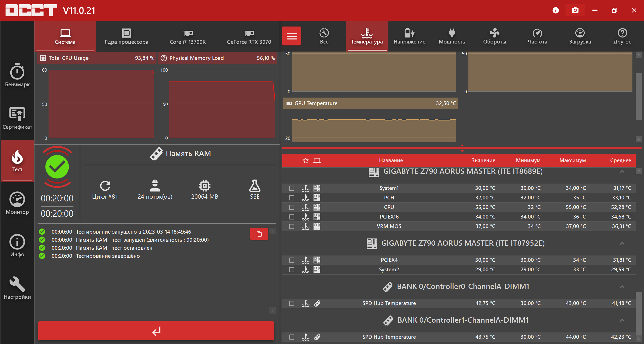Image resolution: width=644 pixels, height=344 pixels.
Task: Click the large red return button
Action: pos(156,331)
